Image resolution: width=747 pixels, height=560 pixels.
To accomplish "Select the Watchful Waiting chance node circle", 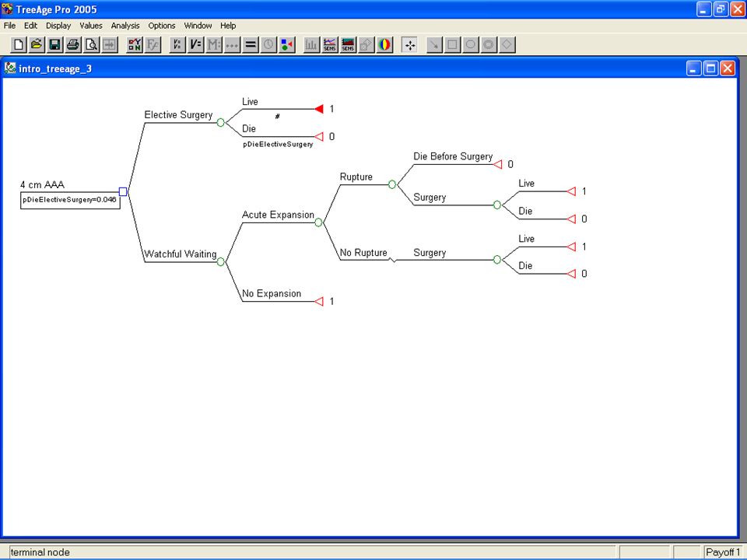I will tap(220, 262).
